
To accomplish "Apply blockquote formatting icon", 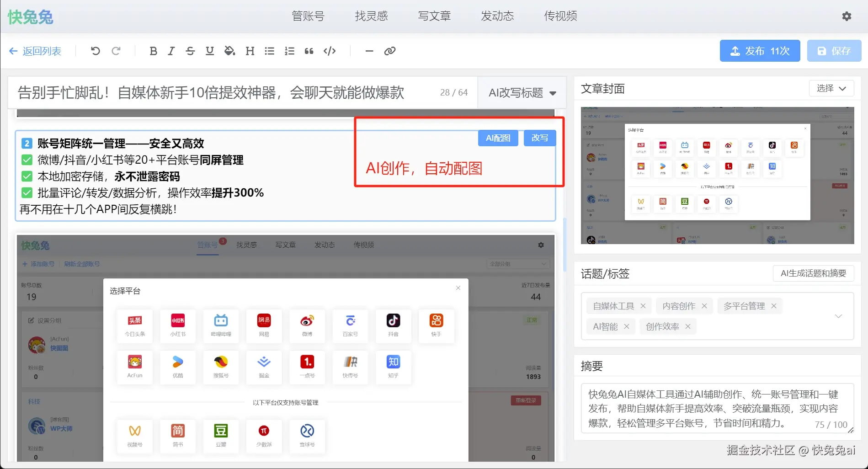I will tap(309, 51).
